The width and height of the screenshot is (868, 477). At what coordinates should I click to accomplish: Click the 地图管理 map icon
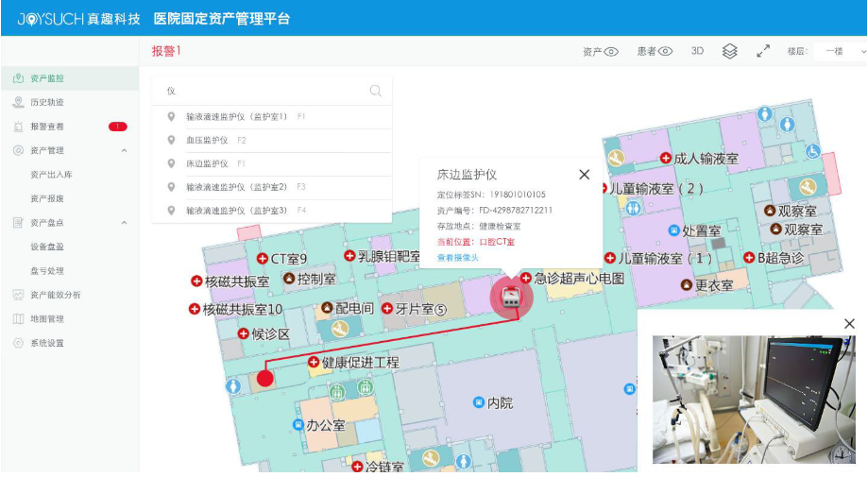click(x=18, y=318)
